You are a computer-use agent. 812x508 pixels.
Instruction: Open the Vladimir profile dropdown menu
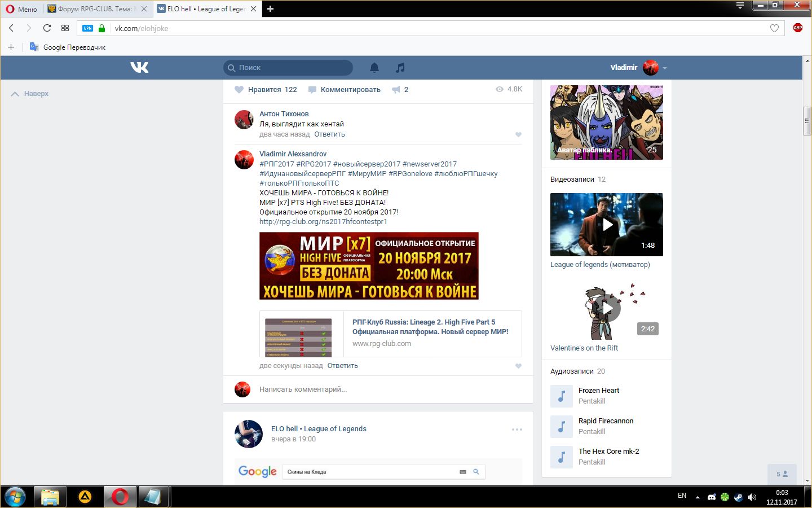[638, 68]
